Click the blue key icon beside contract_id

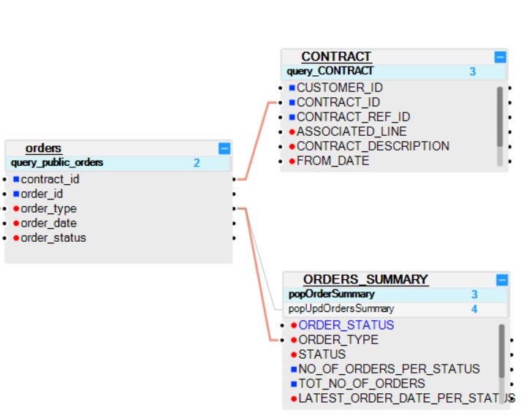pyautogui.click(x=16, y=179)
